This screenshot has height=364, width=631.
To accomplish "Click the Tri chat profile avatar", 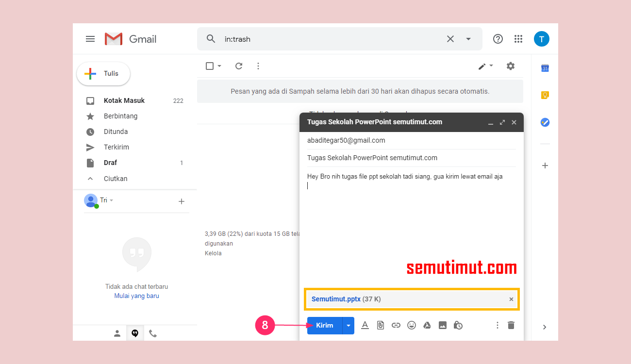I will 91,200.
